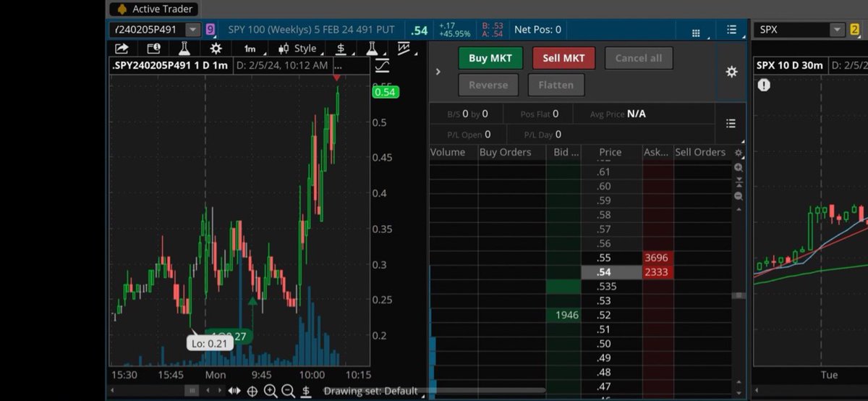This screenshot has width=868, height=401.
Task: Click the grid layout icon in header
Action: click(x=696, y=33)
